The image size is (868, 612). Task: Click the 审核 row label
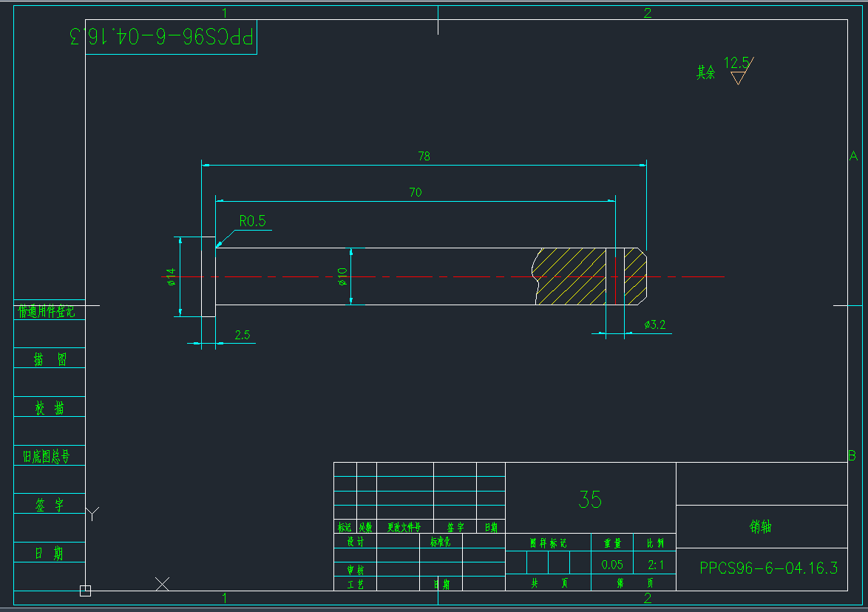click(356, 570)
